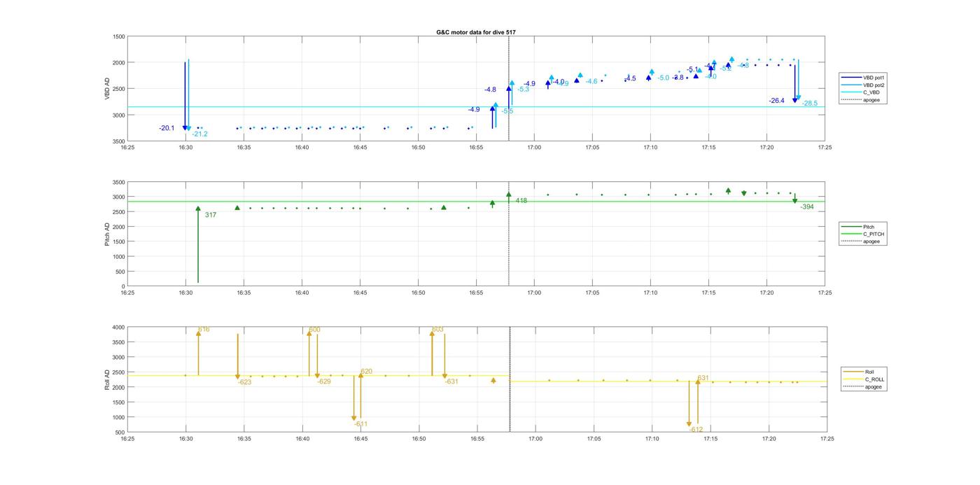Click the "317" pitch data label

tap(211, 215)
